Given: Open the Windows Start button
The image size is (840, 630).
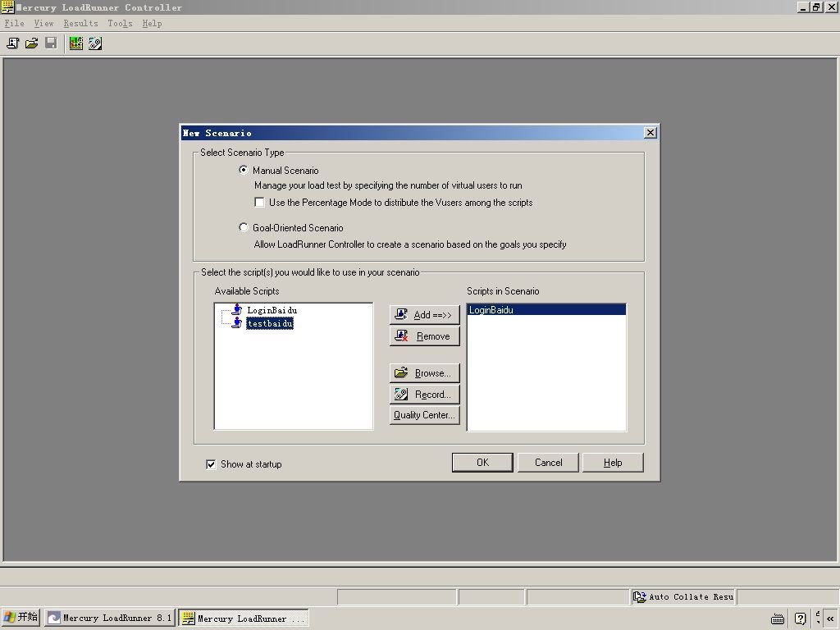Looking at the screenshot, I should pos(21,617).
